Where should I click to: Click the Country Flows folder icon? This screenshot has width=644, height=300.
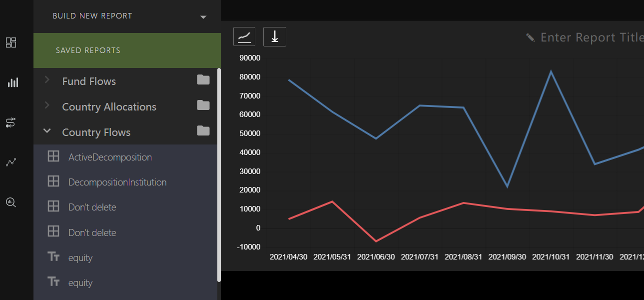click(x=203, y=130)
